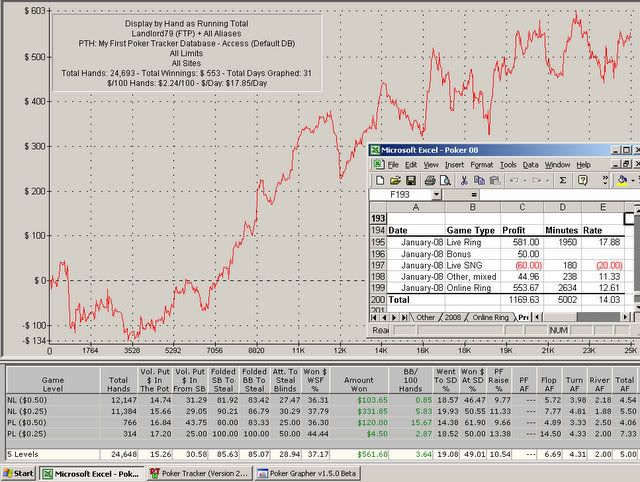Image resolution: width=640 pixels, height=482 pixels.
Task: Click the horizontal scrollbar left arrow in Excel
Action: (x=538, y=317)
